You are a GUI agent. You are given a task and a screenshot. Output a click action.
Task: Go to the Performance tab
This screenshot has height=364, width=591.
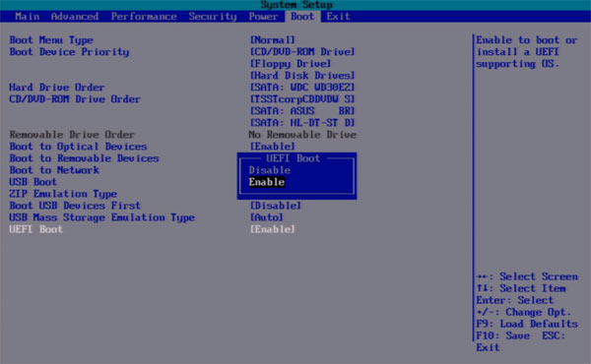(x=144, y=17)
